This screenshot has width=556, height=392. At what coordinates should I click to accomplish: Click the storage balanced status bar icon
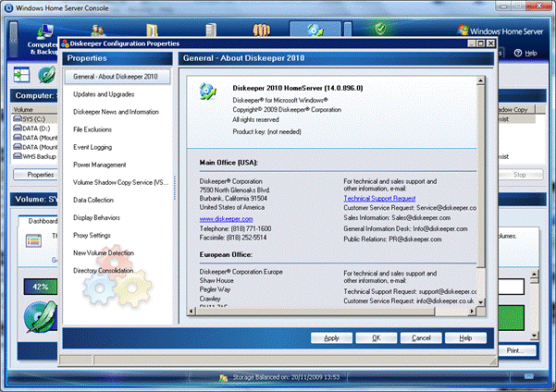coord(223,378)
